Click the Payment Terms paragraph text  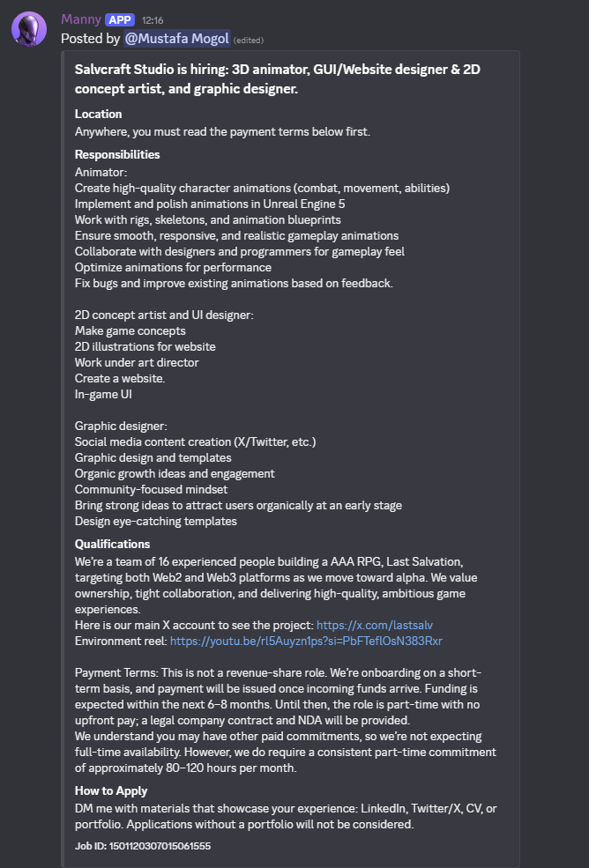286,720
